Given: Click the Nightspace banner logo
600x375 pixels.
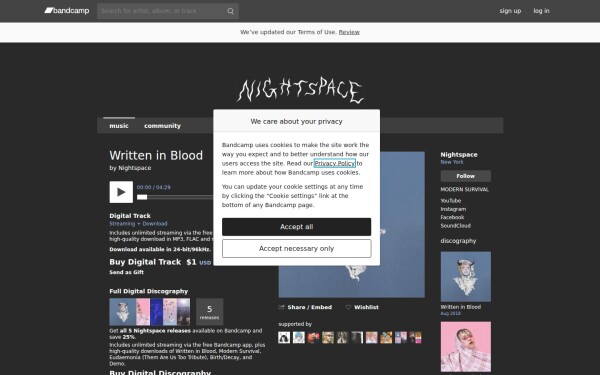Looking at the screenshot, I should tap(300, 91).
